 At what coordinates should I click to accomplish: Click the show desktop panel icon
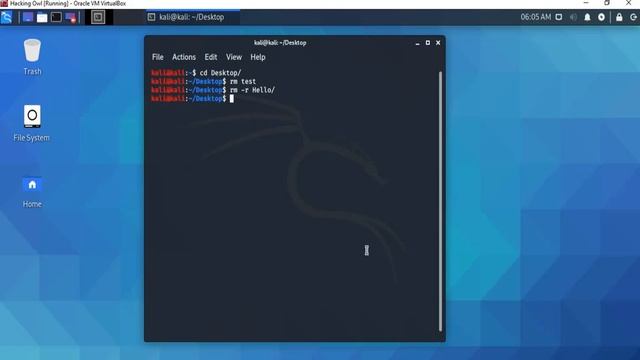(28, 17)
